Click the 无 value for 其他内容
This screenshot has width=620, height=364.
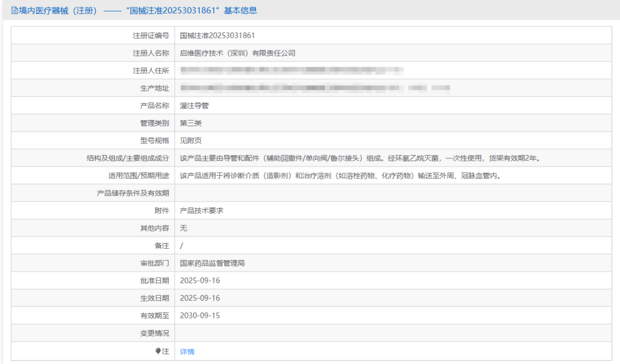(x=184, y=228)
